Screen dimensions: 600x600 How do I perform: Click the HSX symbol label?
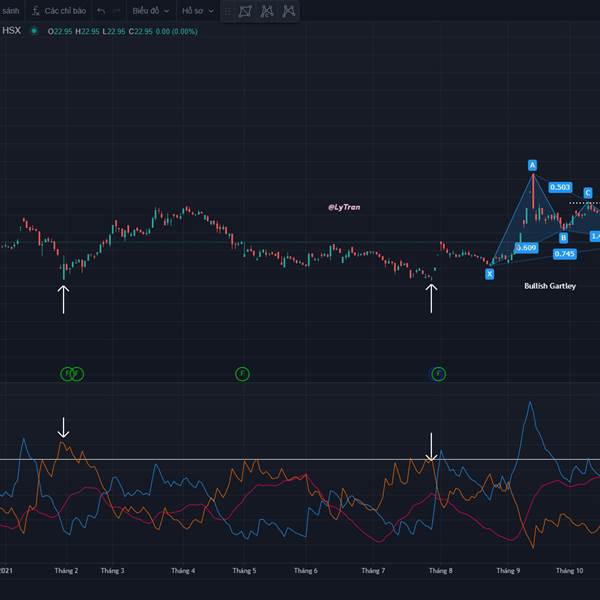[11, 31]
